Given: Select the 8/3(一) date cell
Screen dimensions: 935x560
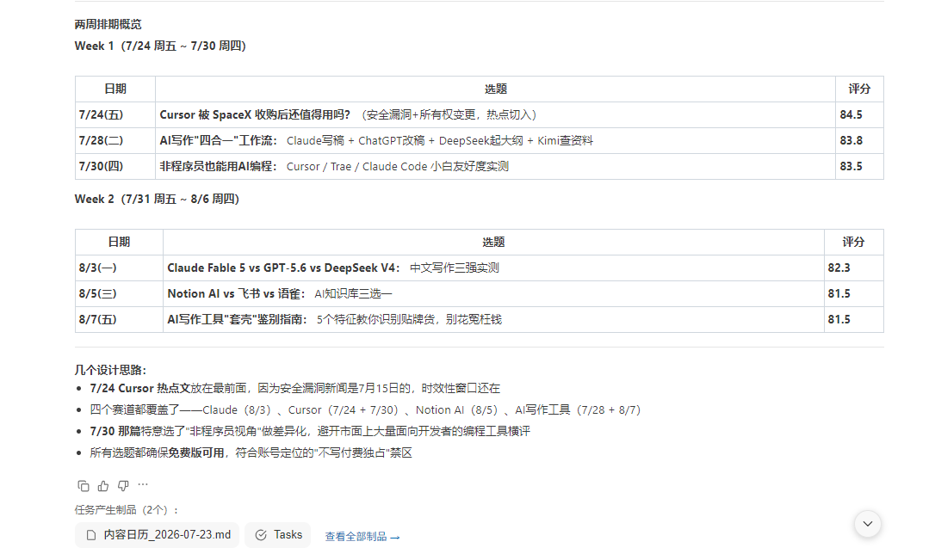Looking at the screenshot, I should point(119,268).
